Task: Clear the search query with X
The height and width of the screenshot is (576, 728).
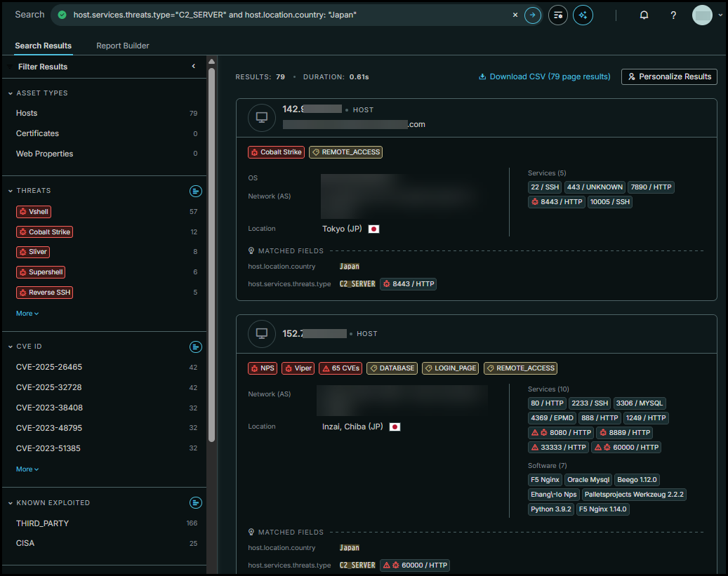Action: (x=515, y=15)
